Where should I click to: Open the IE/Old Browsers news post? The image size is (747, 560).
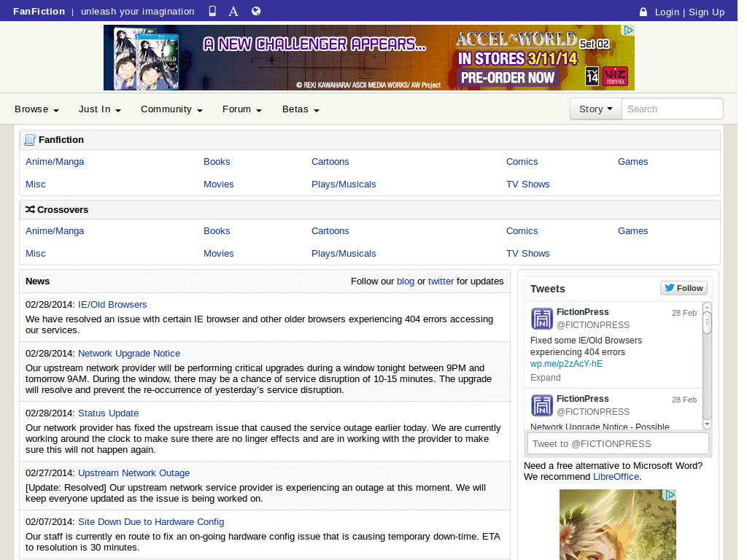tap(112, 305)
